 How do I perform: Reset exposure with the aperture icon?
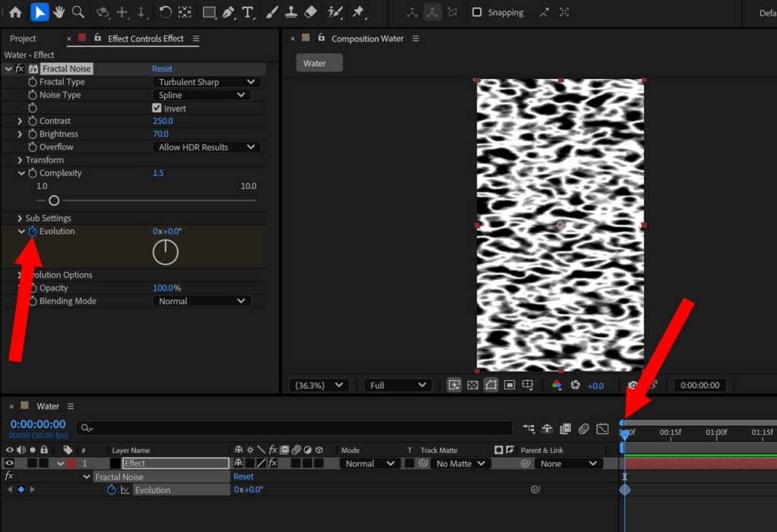(x=575, y=386)
